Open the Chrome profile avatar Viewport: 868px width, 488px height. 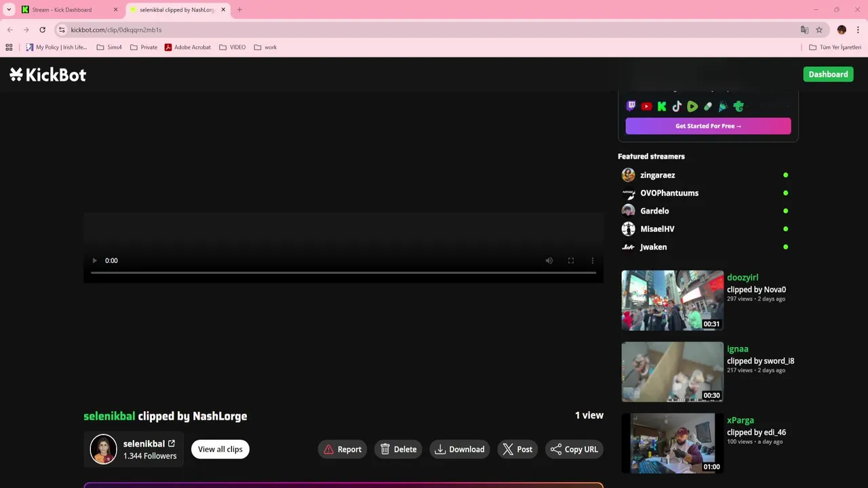(x=842, y=30)
